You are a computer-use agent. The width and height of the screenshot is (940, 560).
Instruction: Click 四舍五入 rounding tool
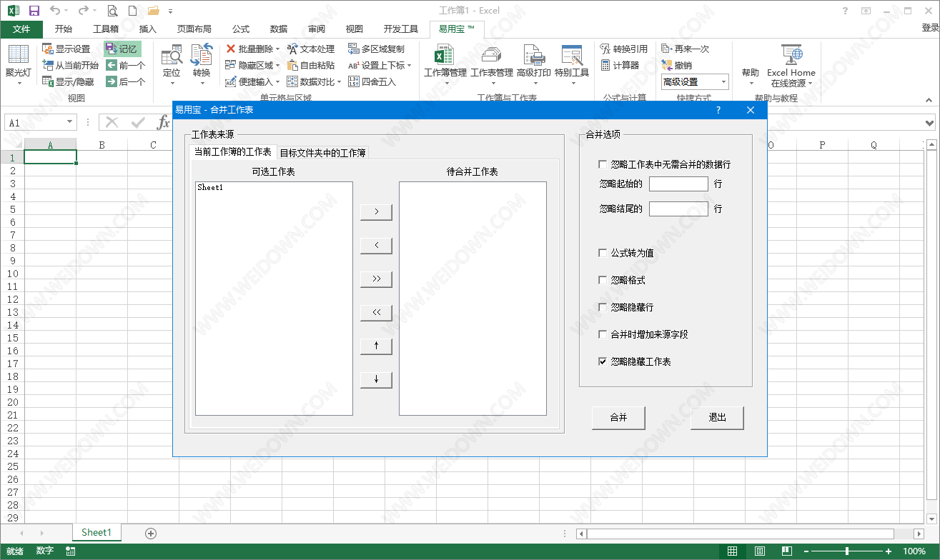372,81
